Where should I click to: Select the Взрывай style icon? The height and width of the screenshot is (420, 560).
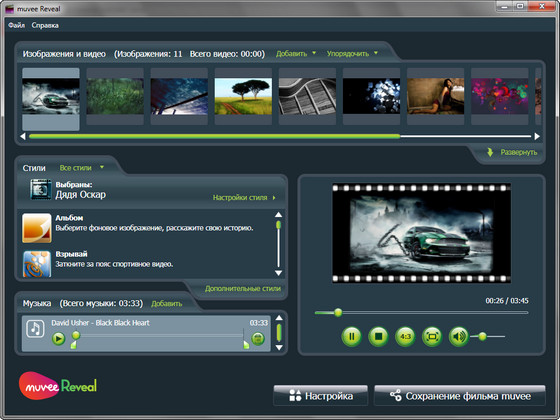coord(37,264)
